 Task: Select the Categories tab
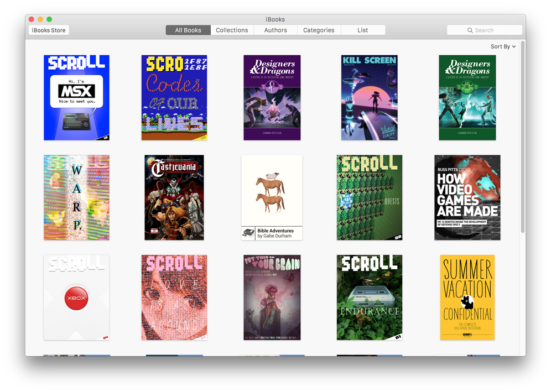click(x=319, y=30)
